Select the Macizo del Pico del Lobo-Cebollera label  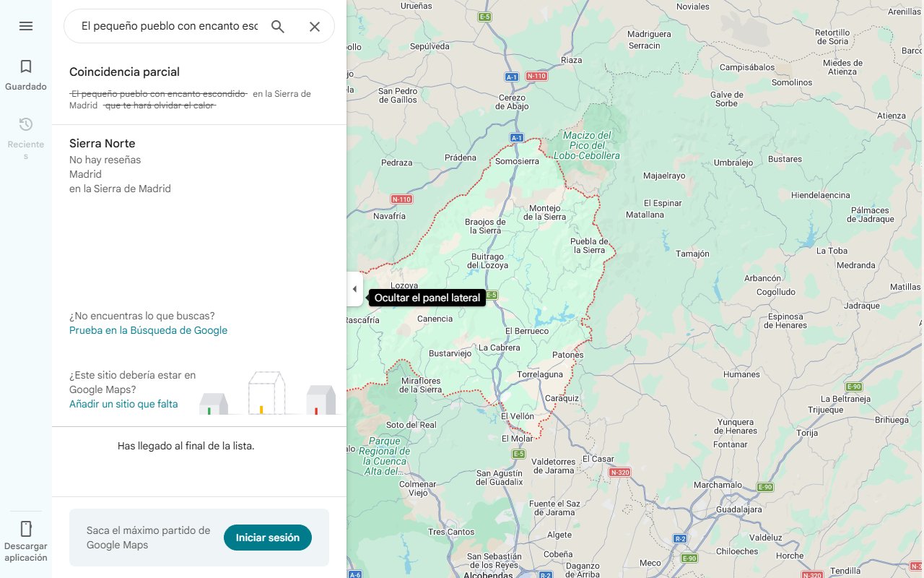tap(588, 142)
